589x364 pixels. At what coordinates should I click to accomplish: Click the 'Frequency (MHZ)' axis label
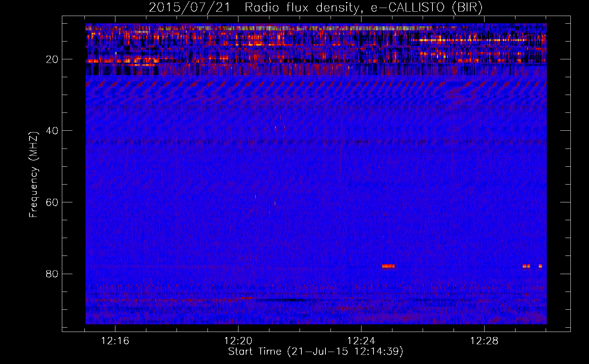33,175
